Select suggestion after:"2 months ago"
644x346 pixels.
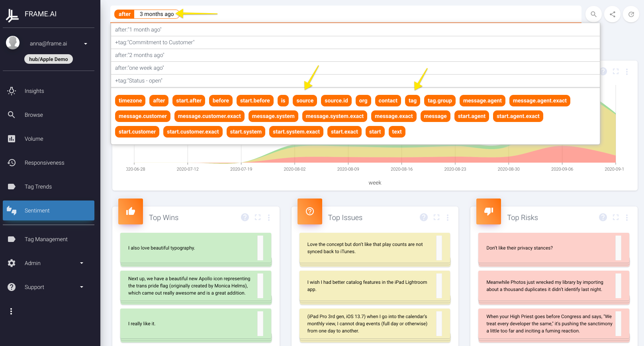[355, 55]
